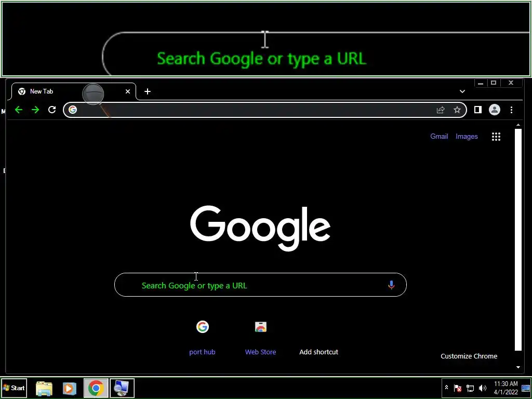Open a new tab with plus button
The height and width of the screenshot is (399, 532).
coord(147,91)
